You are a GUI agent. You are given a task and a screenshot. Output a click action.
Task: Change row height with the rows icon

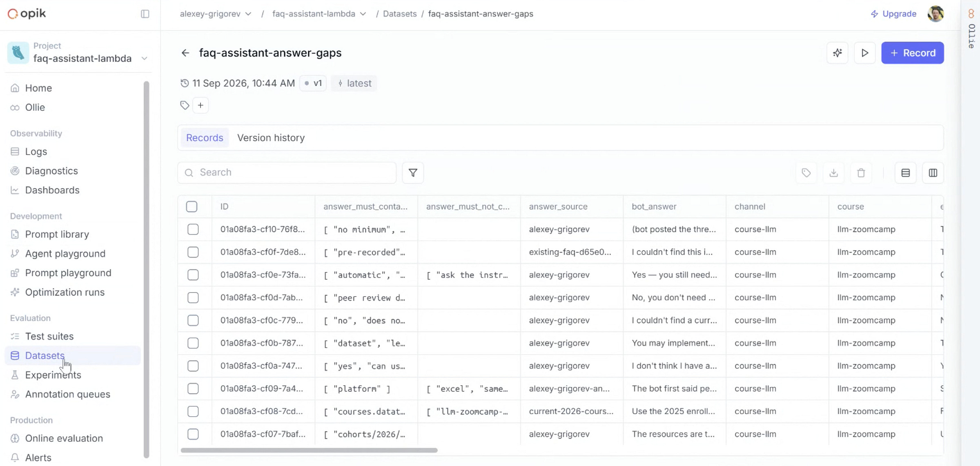906,173
